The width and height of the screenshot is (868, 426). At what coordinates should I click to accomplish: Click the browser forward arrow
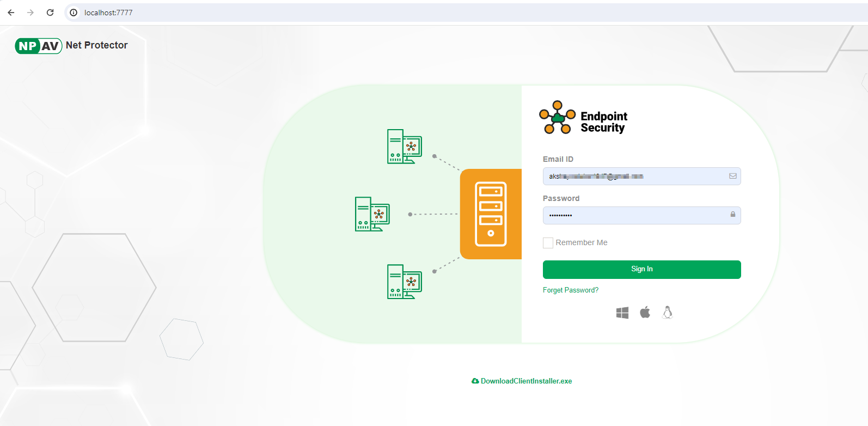coord(30,13)
